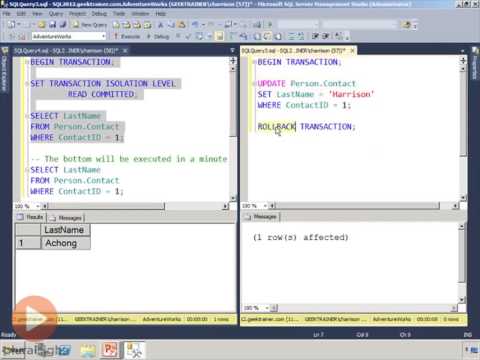Open the right Messages pane zoom dropdown
Image resolution: width=480 pixels, height=360 pixels.
click(x=267, y=308)
